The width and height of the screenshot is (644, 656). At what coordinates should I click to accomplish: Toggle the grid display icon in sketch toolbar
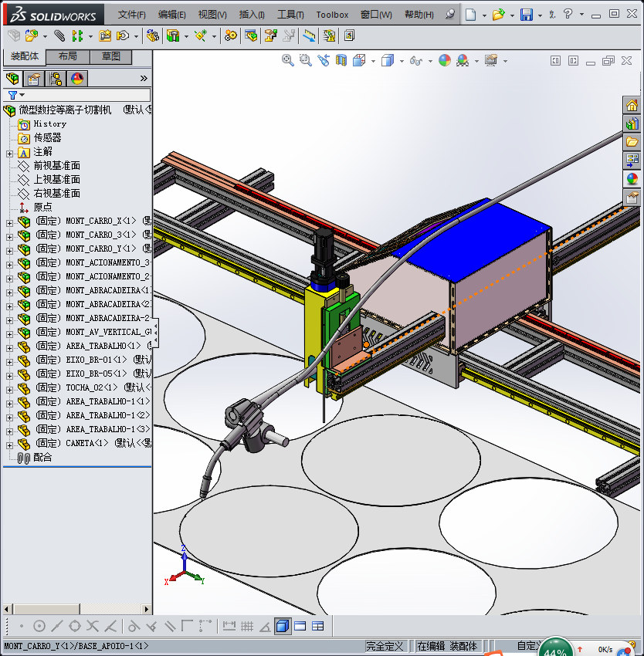pos(247,626)
